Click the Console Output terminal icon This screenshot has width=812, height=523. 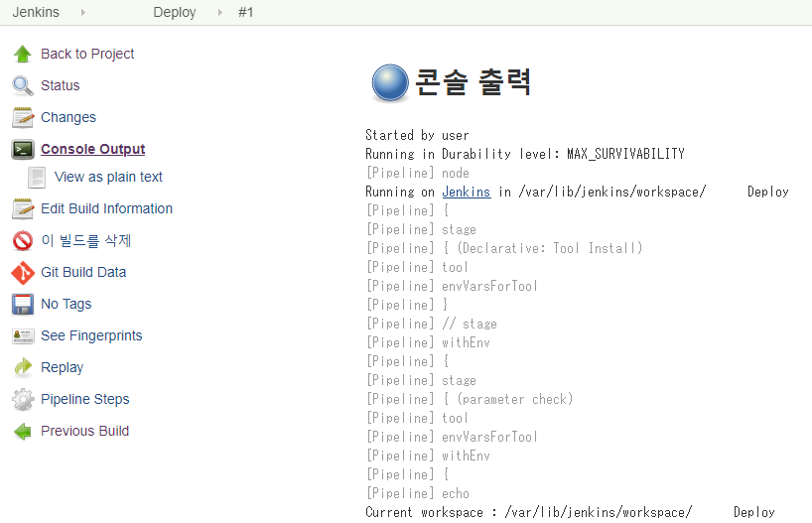[23, 149]
